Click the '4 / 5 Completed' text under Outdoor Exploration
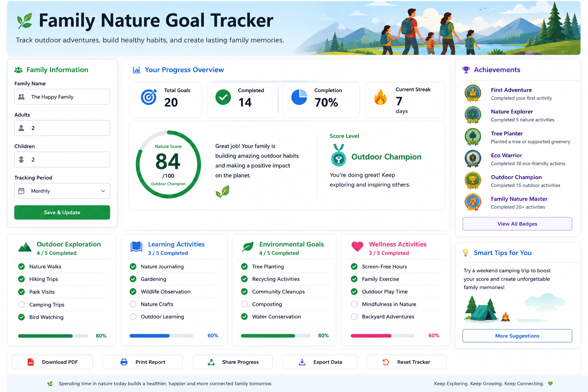Viewport: 588px width, 392px height. 57,253
